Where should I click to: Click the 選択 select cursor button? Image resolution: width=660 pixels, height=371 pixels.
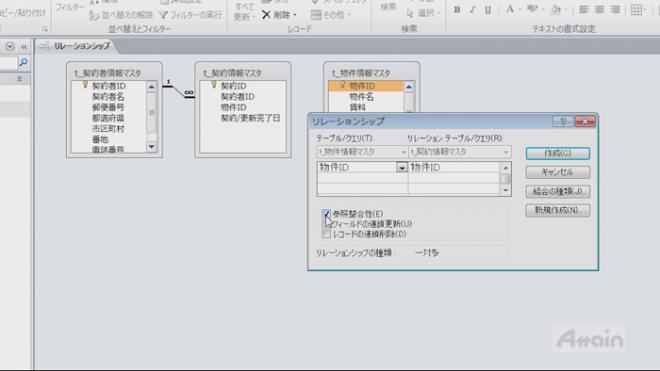pos(421,13)
